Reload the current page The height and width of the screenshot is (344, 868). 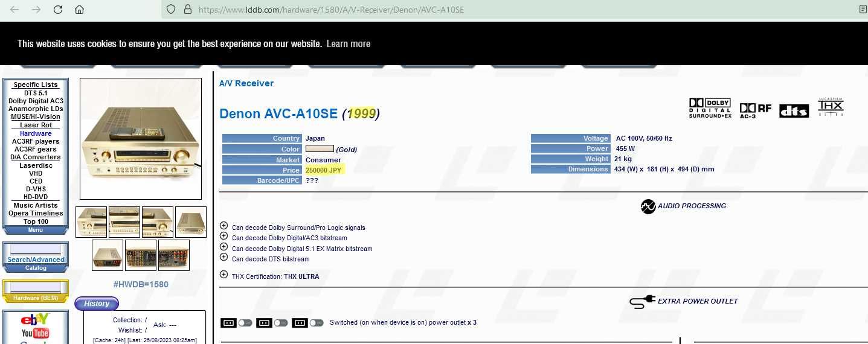tap(58, 10)
